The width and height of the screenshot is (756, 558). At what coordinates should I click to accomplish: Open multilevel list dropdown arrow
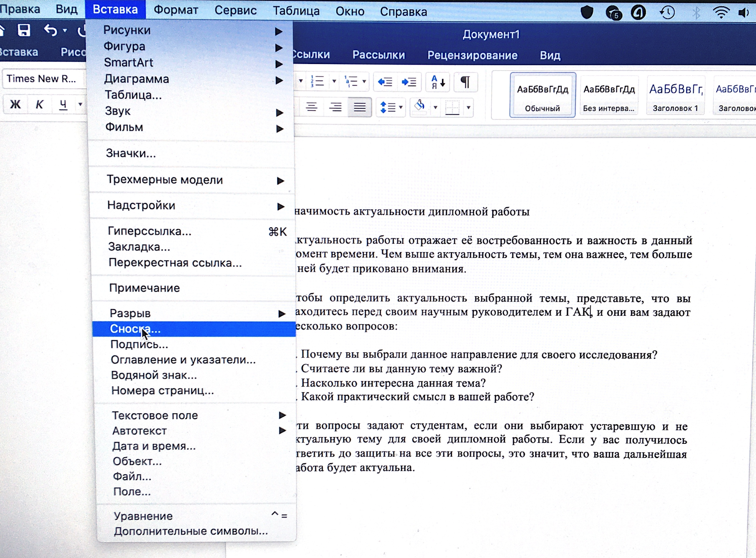(x=364, y=81)
